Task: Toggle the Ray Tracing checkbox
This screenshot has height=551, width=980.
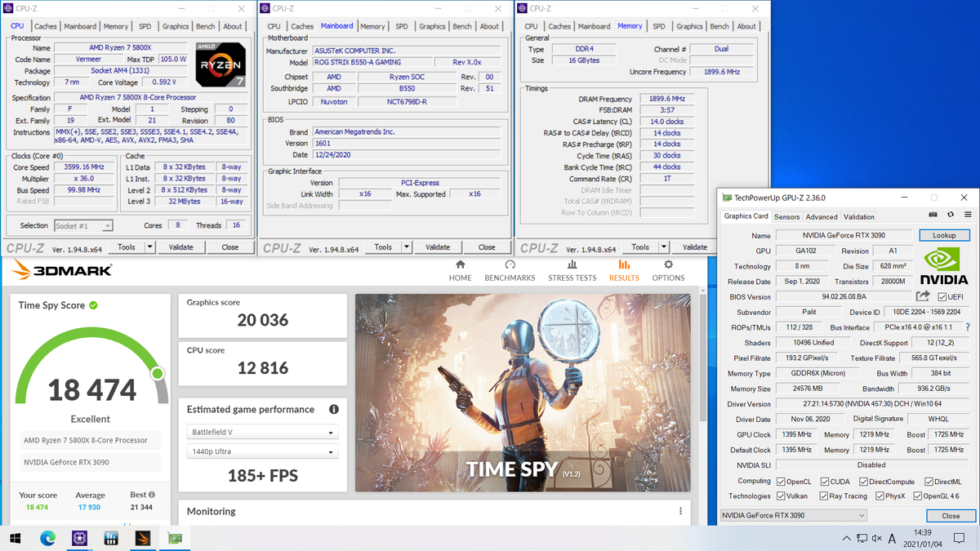Action: coord(824,495)
